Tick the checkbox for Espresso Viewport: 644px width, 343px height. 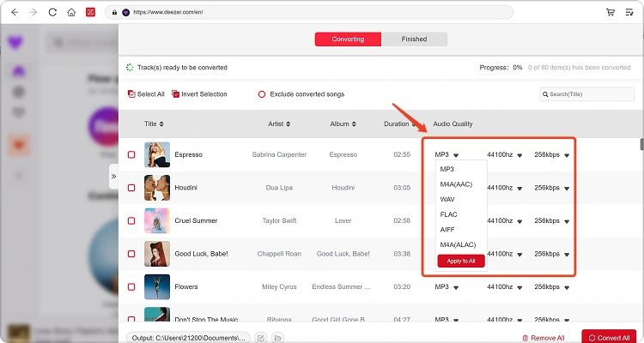tap(131, 154)
